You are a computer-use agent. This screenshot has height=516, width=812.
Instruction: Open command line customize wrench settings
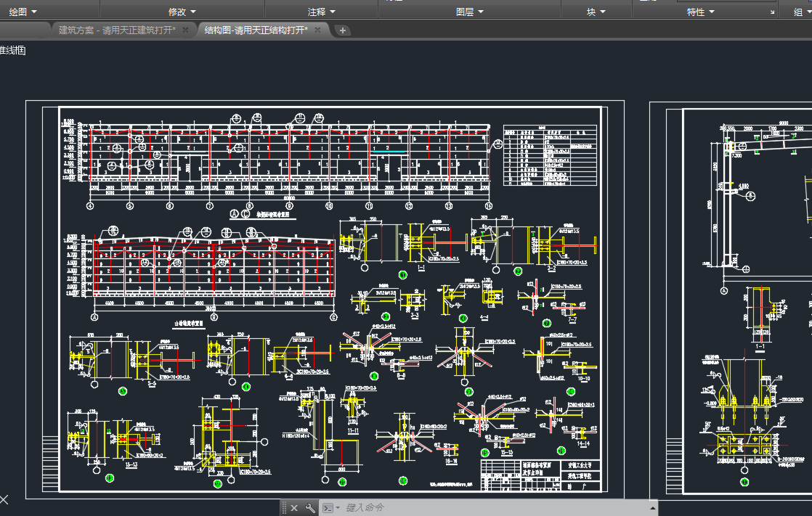[x=311, y=508]
